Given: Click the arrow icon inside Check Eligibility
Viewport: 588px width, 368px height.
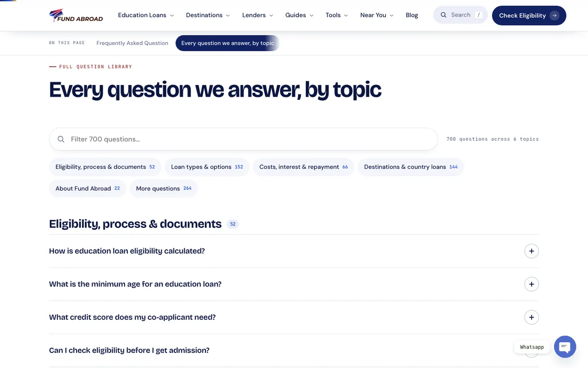Looking at the screenshot, I should 555,16.
